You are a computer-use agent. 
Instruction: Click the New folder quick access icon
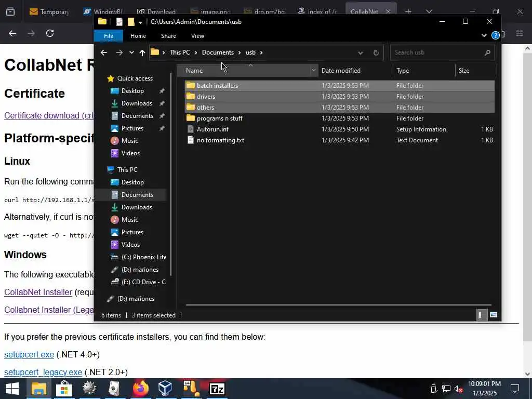click(x=130, y=22)
